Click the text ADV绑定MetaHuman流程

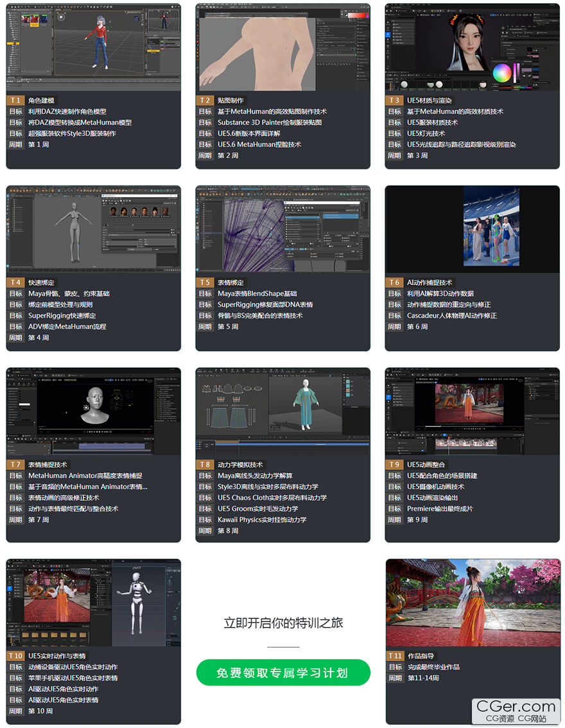point(67,326)
